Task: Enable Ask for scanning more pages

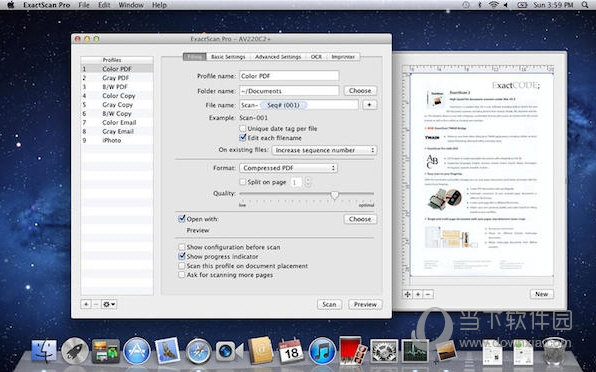Action: (x=182, y=275)
